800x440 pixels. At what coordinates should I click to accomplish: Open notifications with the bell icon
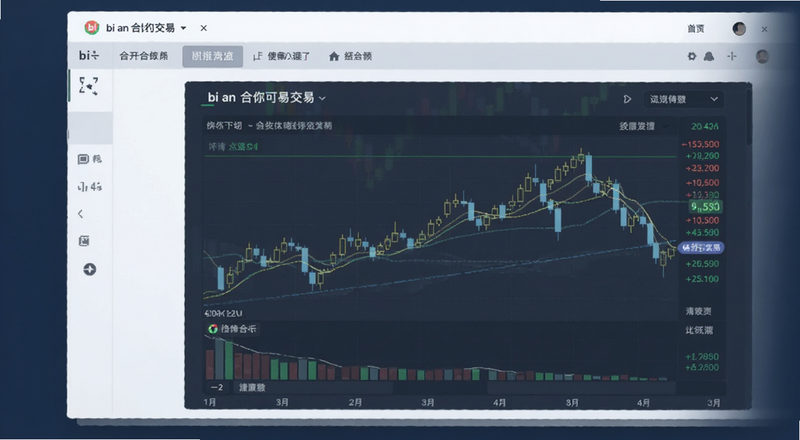pos(709,56)
